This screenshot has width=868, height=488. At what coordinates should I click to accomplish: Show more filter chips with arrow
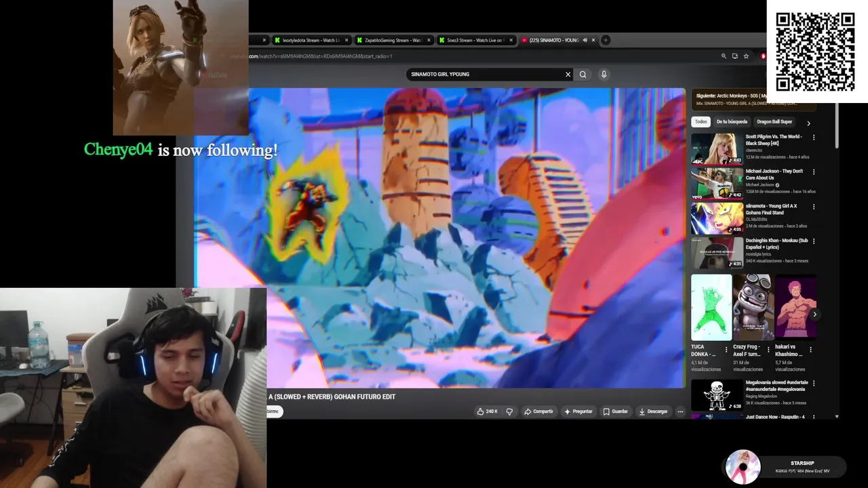pos(808,123)
